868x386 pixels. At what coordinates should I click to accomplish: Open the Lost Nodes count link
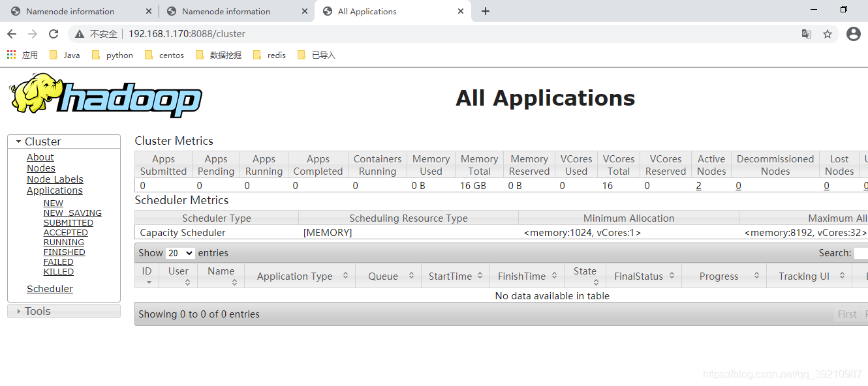[x=826, y=186]
